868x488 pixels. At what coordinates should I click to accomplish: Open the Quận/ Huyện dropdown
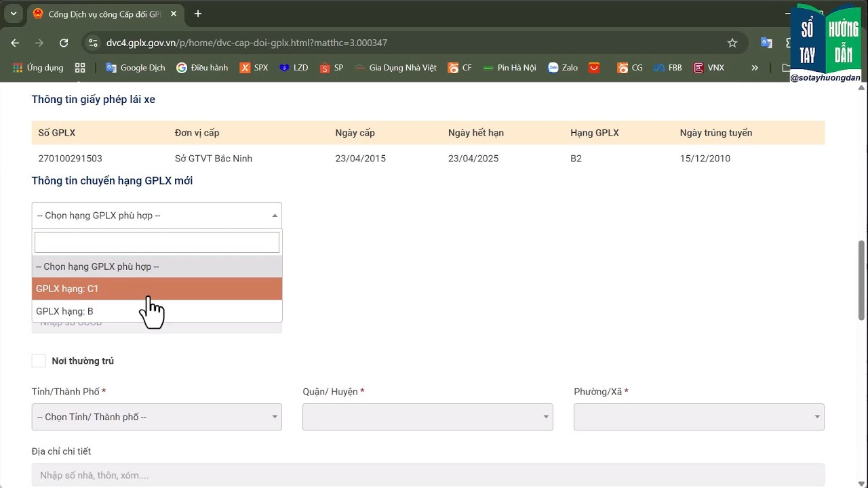[x=428, y=417]
